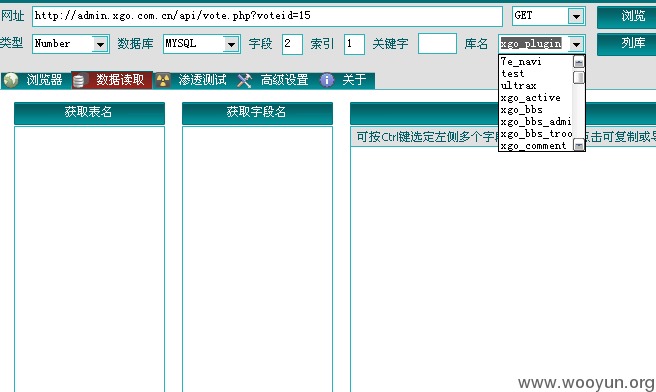The image size is (656, 392).
Task: Click the 字段 field containing 2
Action: (292, 44)
